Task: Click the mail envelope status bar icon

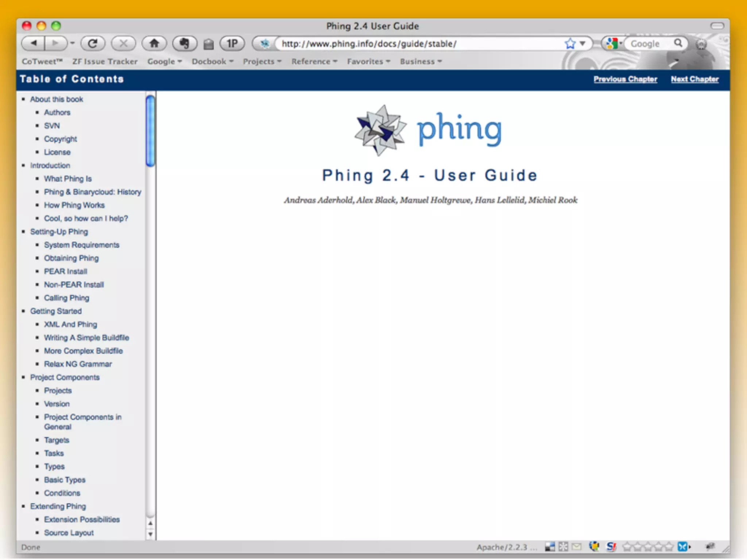Action: [577, 547]
